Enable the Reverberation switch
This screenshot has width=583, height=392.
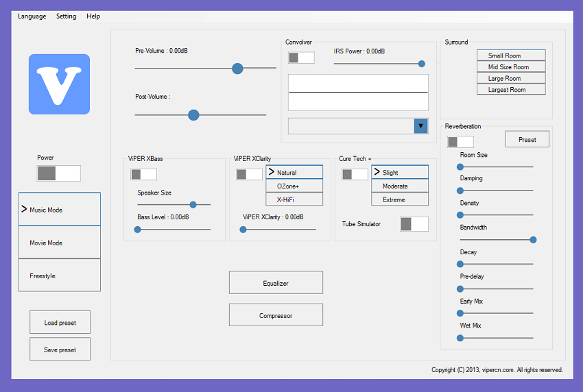(460, 142)
